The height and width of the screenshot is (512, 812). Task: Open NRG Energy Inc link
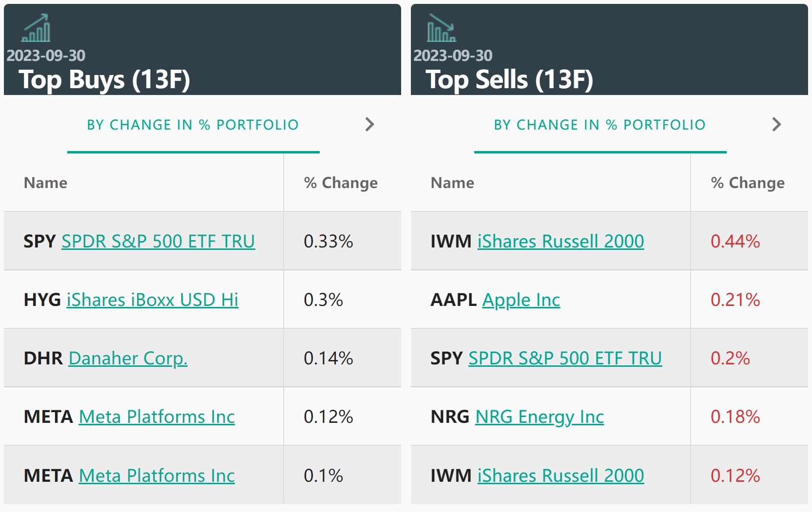(540, 417)
